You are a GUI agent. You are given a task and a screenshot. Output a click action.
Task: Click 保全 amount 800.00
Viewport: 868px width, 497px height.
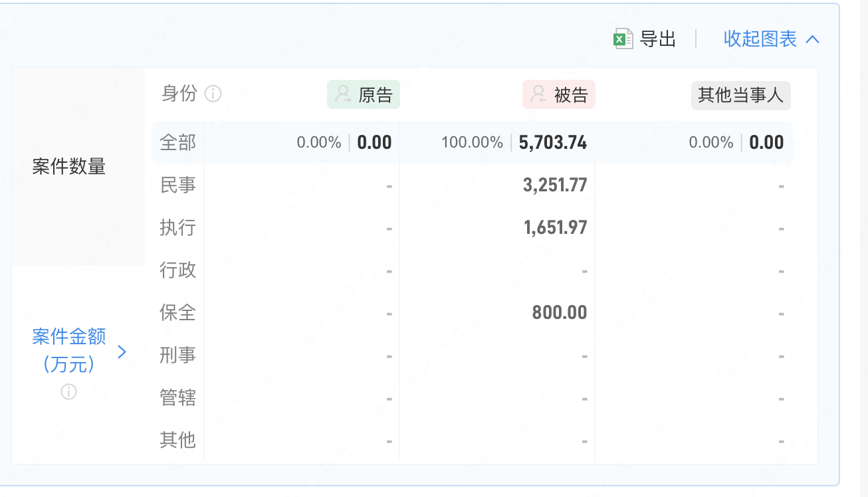click(x=559, y=312)
